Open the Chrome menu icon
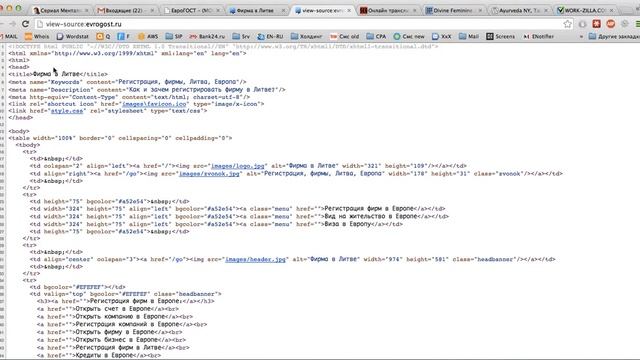 click(637, 24)
